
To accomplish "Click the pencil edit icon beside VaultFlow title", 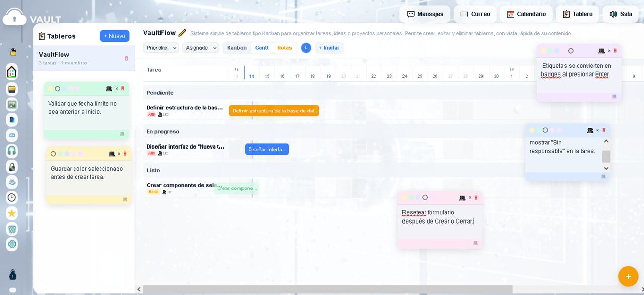I will (x=182, y=33).
